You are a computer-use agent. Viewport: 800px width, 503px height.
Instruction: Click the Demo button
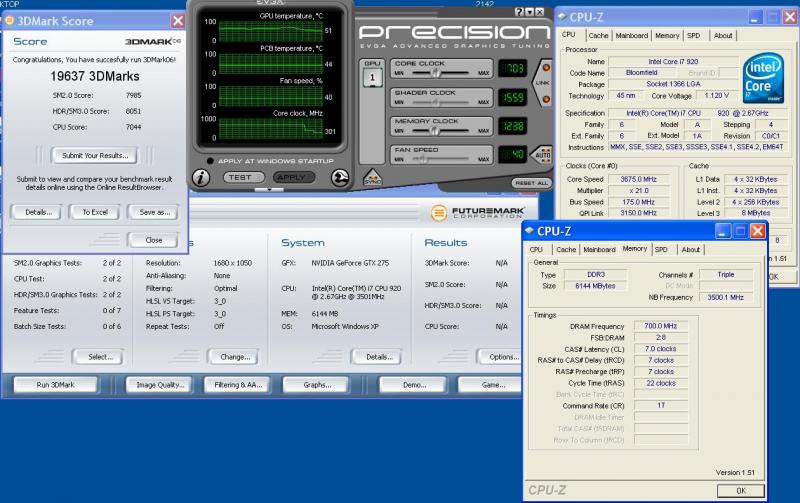[x=414, y=385]
